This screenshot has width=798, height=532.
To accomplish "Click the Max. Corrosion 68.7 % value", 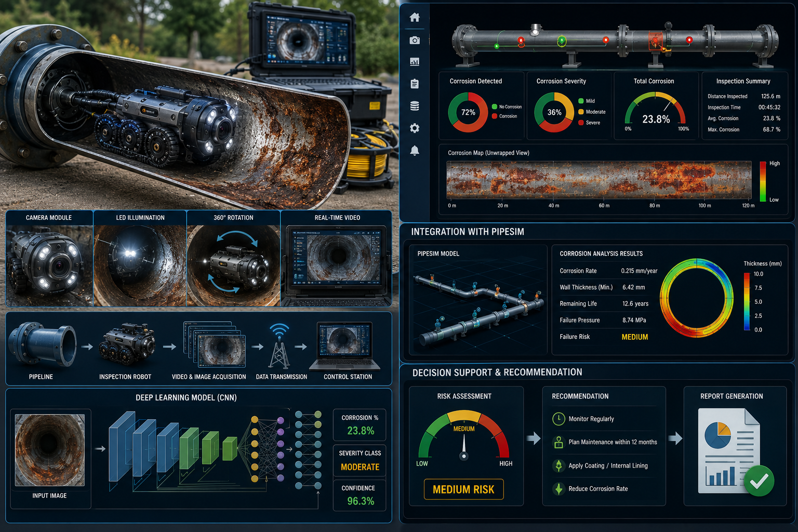I will click(x=772, y=129).
